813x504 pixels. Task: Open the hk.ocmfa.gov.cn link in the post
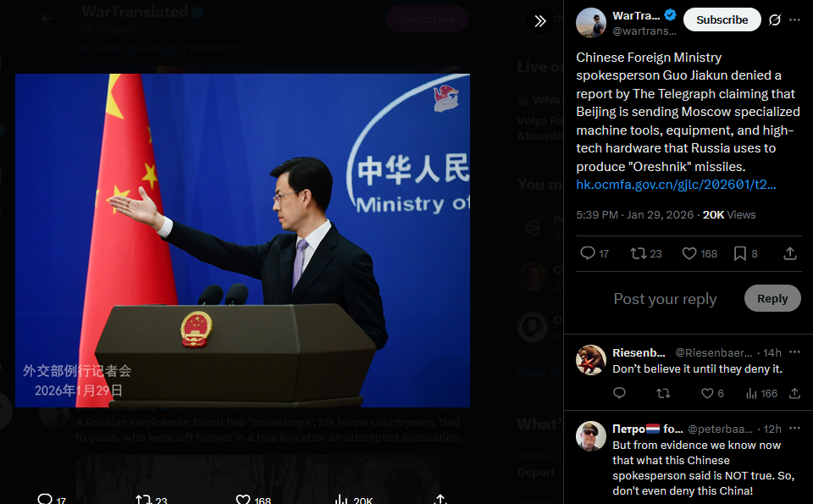(x=676, y=185)
